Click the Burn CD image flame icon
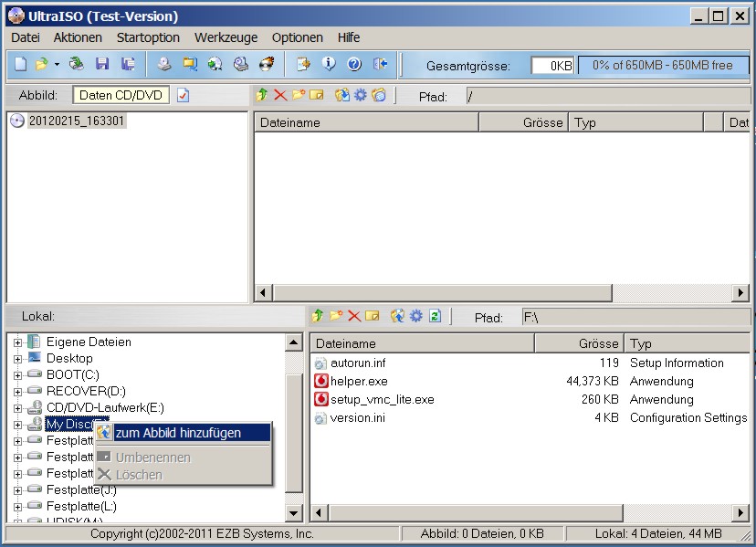The height and width of the screenshot is (547, 756). tap(267, 65)
